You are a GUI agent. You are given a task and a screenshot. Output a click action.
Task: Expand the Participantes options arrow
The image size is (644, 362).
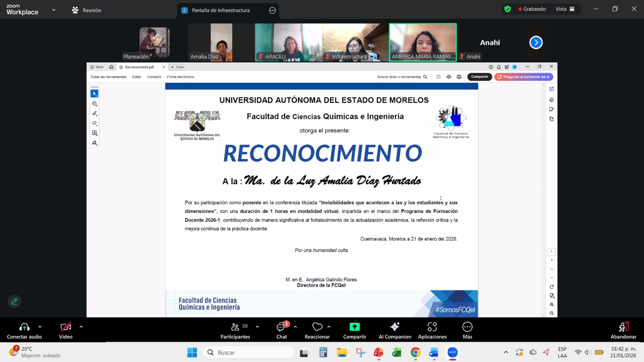pos(257,327)
